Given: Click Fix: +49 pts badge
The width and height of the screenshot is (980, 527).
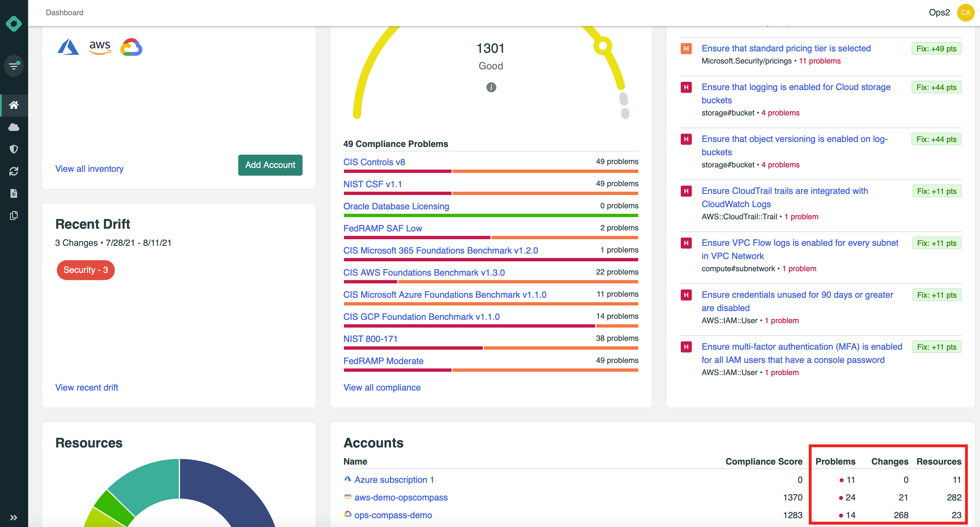Looking at the screenshot, I should (936, 49).
